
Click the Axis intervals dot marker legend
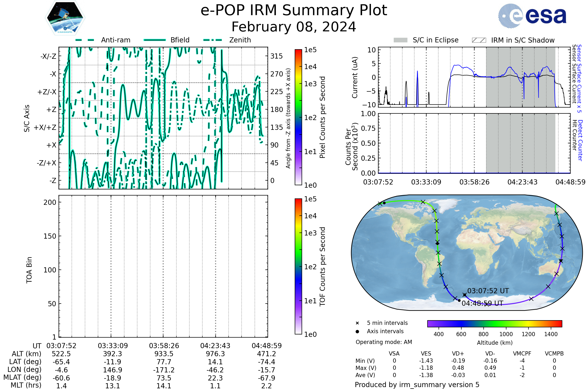click(357, 331)
